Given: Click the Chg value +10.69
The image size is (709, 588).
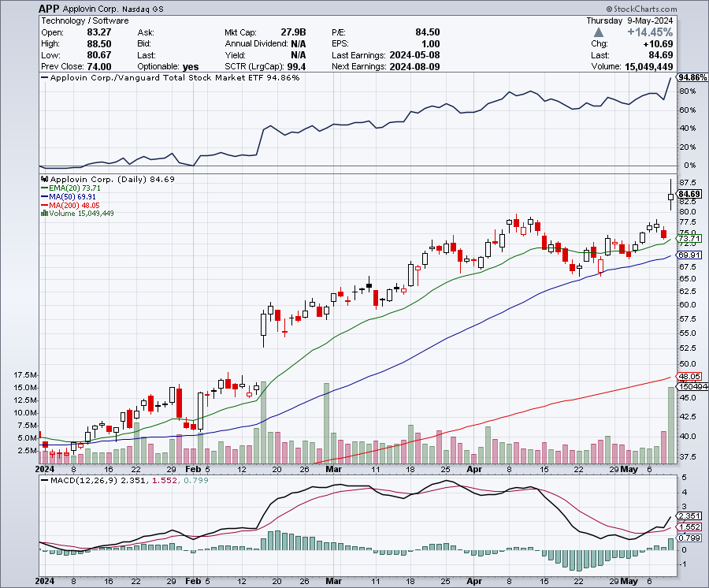Looking at the screenshot, I should pyautogui.click(x=658, y=44).
